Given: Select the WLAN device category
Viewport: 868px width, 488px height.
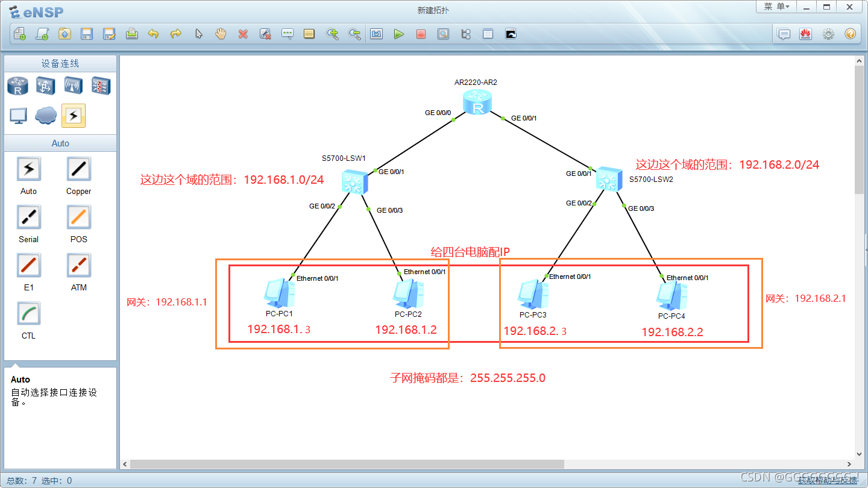Looking at the screenshot, I should pyautogui.click(x=73, y=86).
